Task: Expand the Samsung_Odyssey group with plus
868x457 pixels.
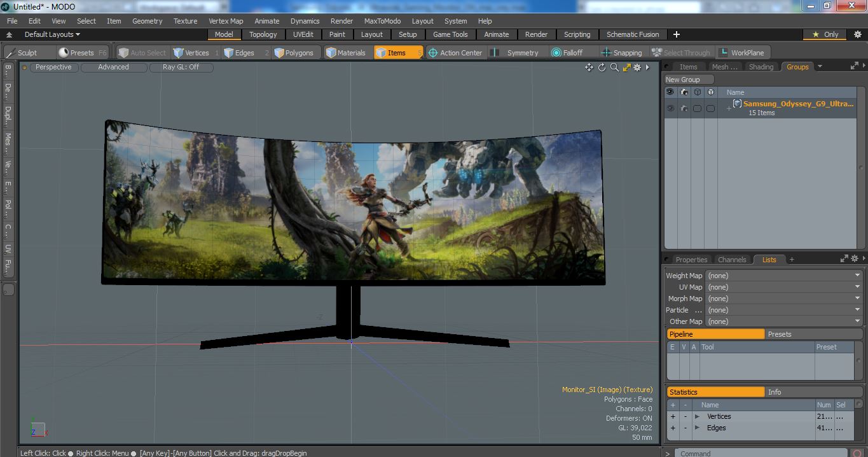Action: [x=729, y=109]
